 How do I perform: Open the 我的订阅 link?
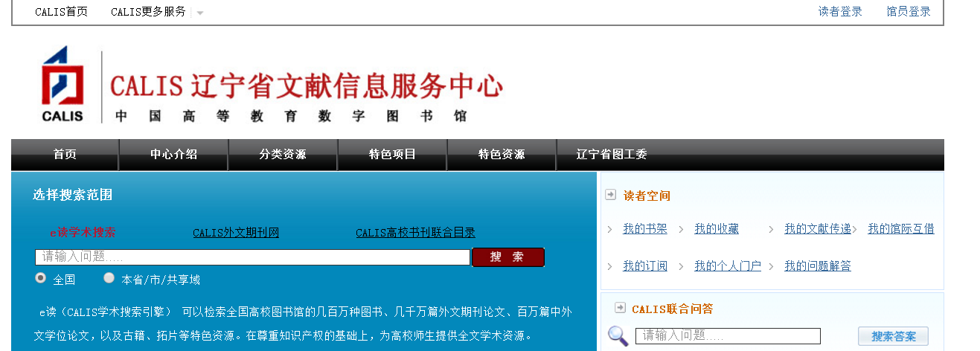click(x=645, y=266)
